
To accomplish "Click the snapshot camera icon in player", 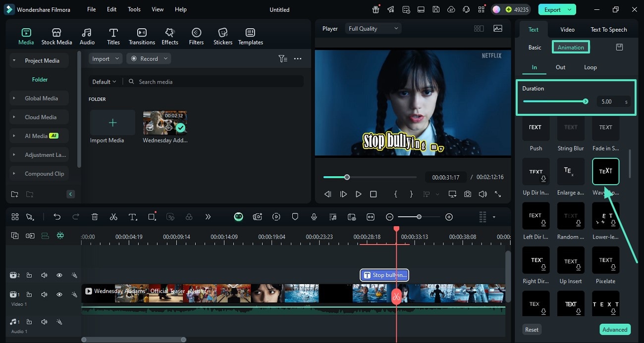I will (468, 194).
